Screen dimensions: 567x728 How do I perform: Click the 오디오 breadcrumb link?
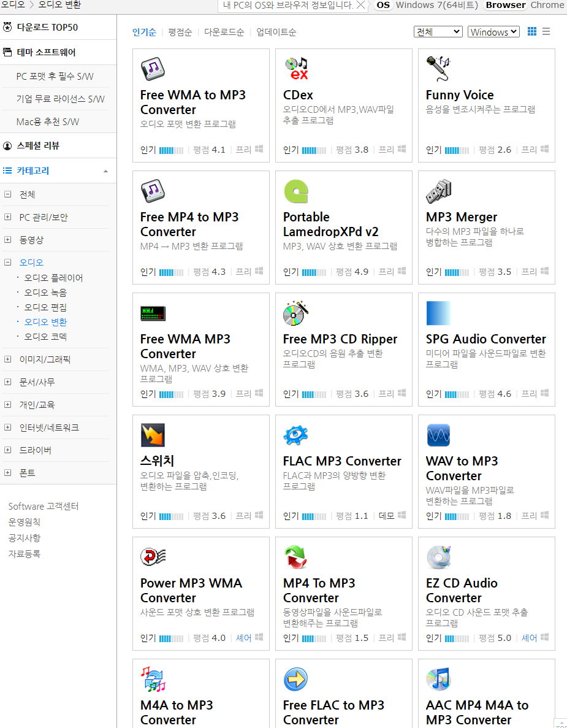tap(13, 5)
